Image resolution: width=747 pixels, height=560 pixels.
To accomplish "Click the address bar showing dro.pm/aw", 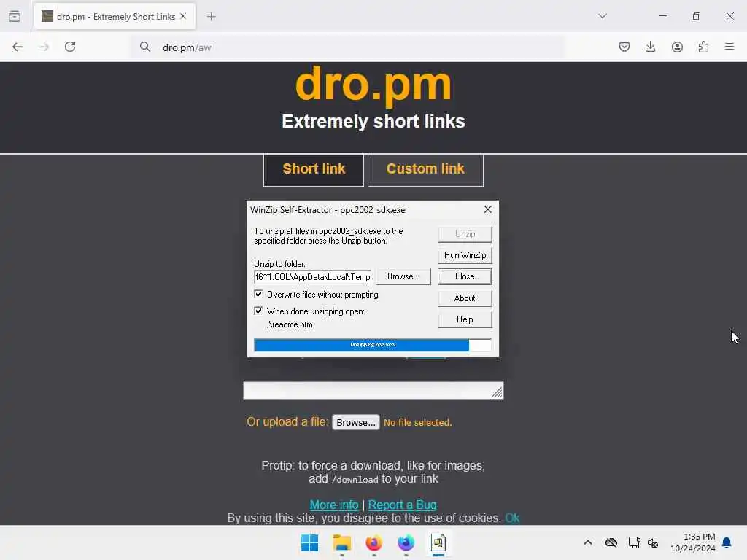I will [x=348, y=47].
